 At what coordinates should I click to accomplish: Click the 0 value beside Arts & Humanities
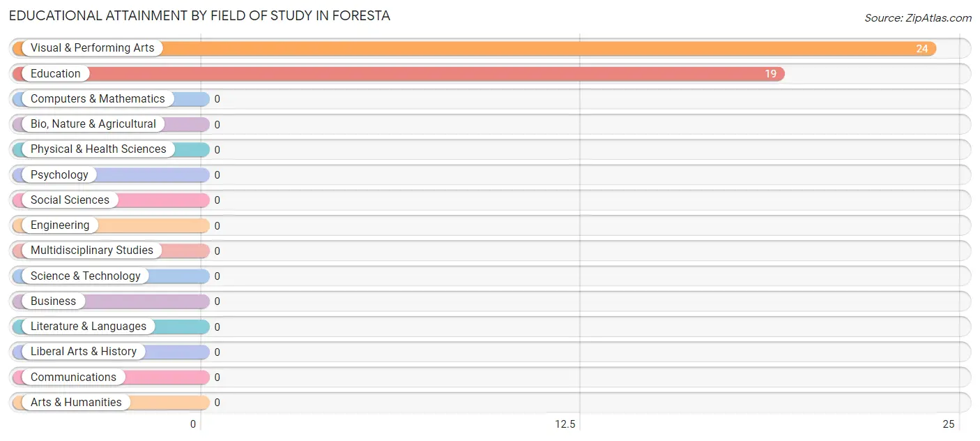(x=217, y=403)
